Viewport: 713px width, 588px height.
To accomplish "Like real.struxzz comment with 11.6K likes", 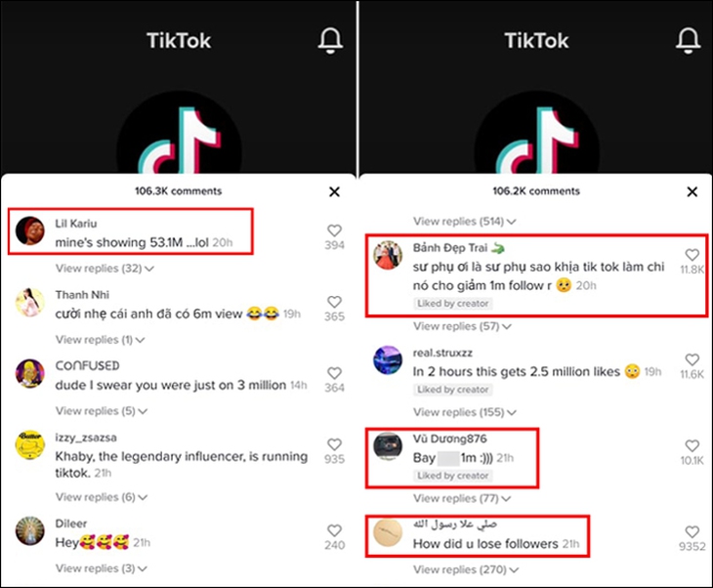I will tap(692, 359).
